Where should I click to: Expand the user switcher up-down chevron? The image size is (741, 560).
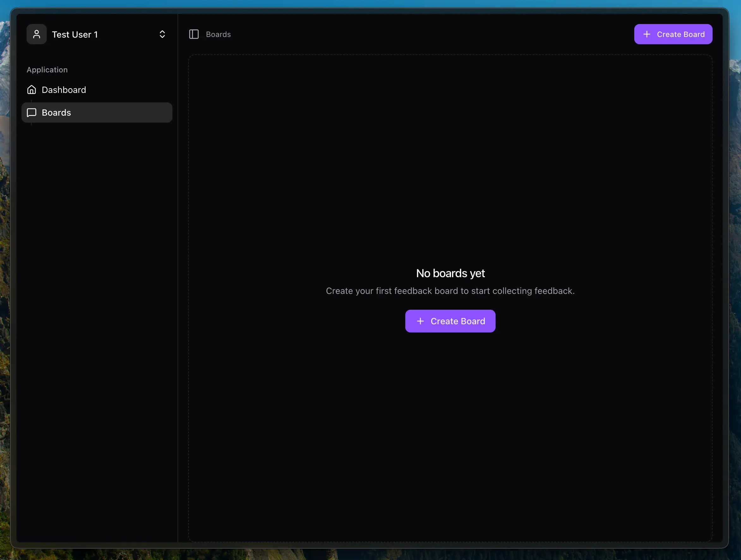(x=162, y=34)
